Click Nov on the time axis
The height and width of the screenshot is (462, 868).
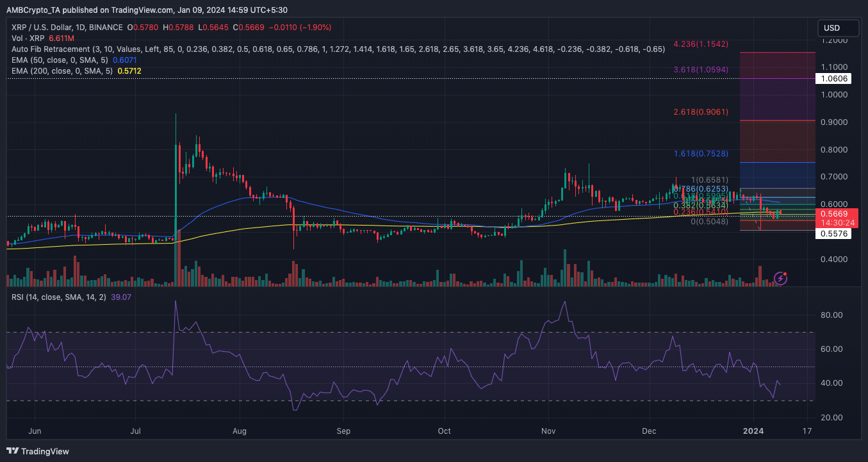point(548,431)
